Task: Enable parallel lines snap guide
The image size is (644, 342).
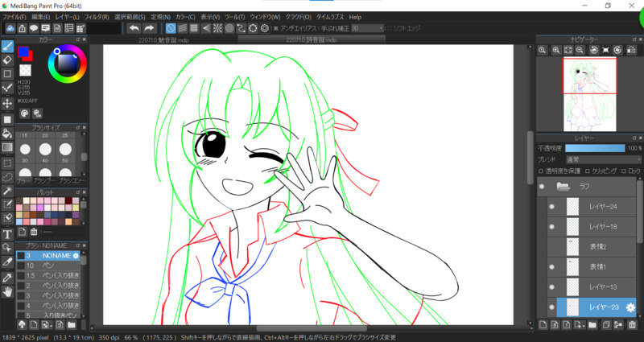Action: click(183, 28)
